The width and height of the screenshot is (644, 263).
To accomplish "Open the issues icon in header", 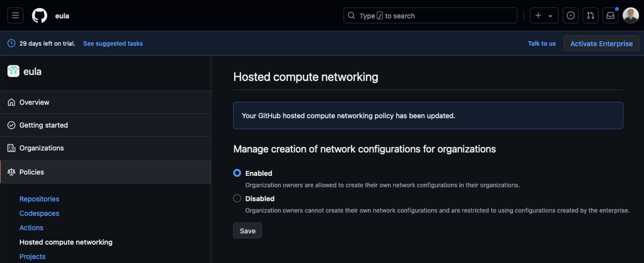I will coord(570,15).
